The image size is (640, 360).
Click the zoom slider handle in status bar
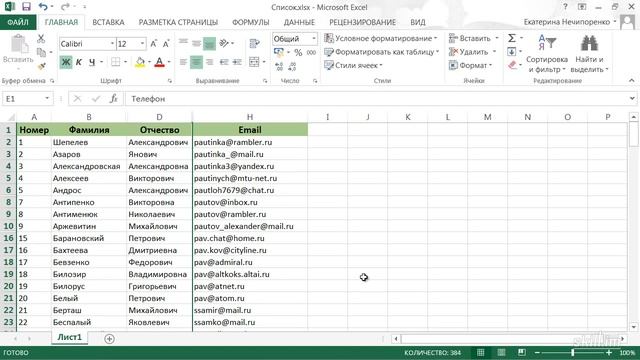pyautogui.click(x=573, y=352)
